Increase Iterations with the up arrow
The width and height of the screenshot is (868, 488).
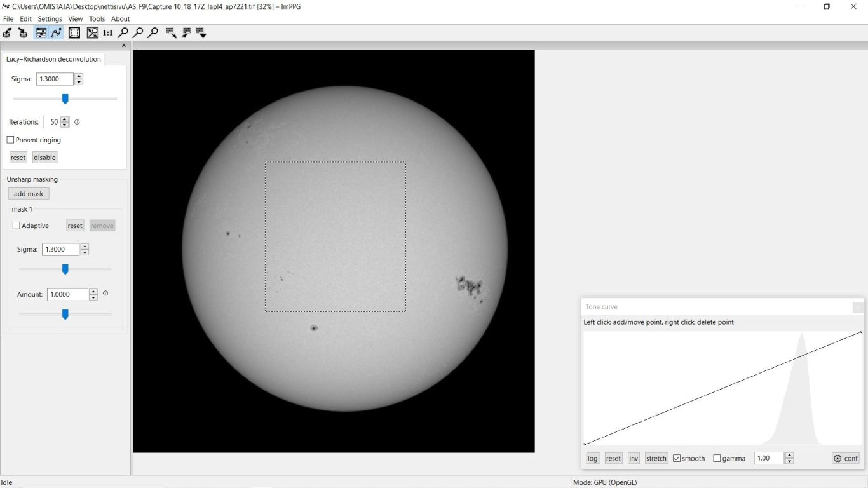point(64,119)
